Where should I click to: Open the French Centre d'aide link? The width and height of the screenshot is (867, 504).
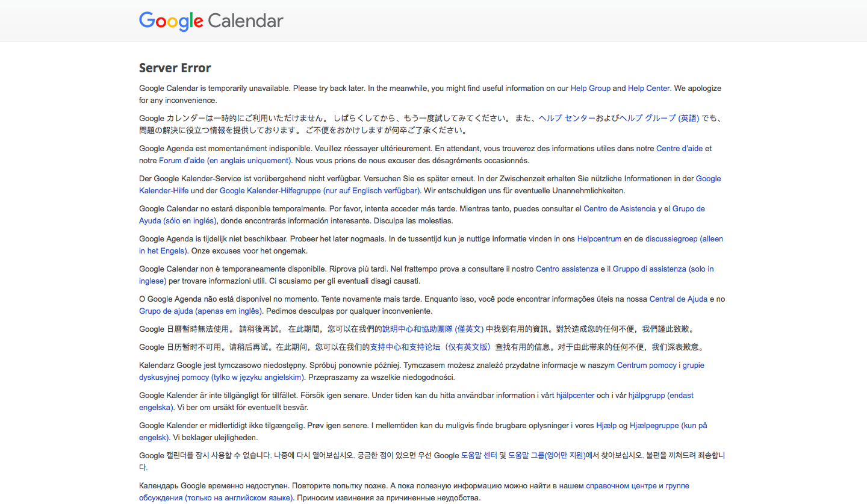point(680,148)
